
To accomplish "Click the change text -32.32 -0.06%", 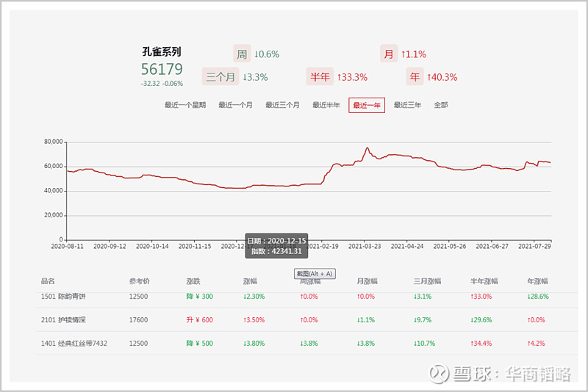I will pyautogui.click(x=162, y=84).
